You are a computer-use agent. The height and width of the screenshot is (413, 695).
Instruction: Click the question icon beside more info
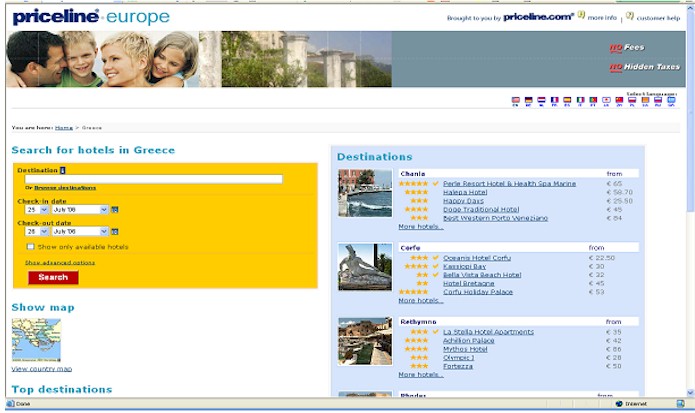(581, 15)
